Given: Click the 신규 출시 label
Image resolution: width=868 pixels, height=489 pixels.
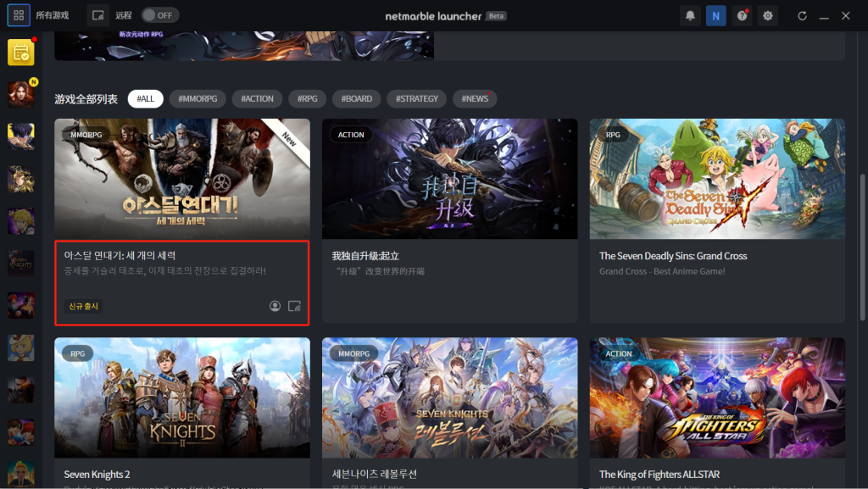Looking at the screenshot, I should [x=83, y=306].
